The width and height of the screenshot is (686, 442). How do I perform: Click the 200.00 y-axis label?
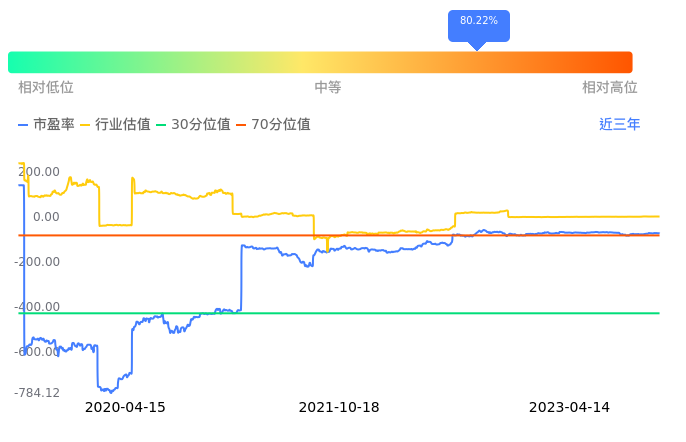[39, 172]
